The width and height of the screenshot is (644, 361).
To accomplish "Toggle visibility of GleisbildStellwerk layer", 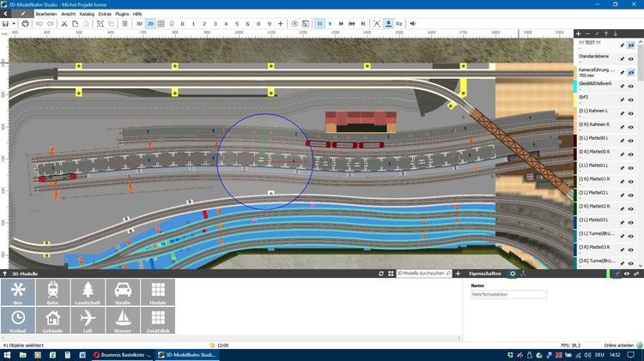I will point(631,86).
